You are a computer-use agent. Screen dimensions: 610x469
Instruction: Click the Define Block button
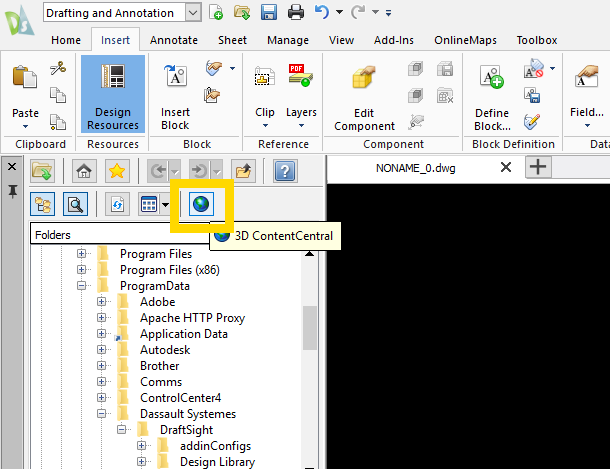click(492, 98)
